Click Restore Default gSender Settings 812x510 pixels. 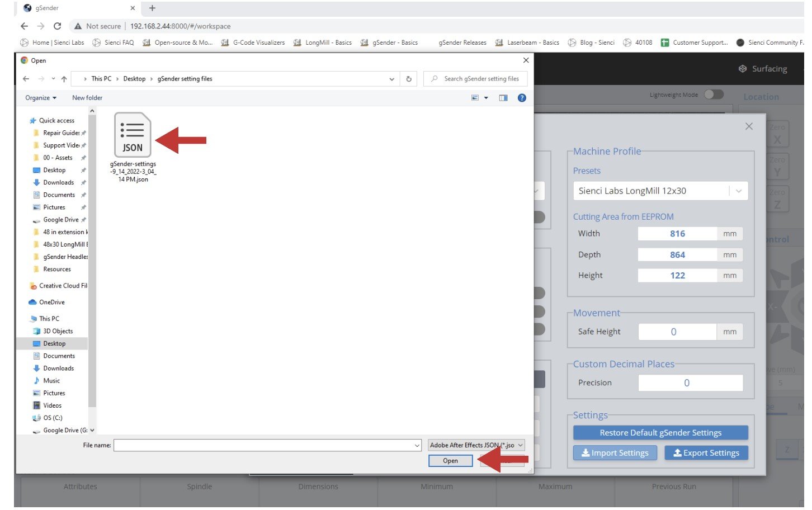tap(660, 433)
